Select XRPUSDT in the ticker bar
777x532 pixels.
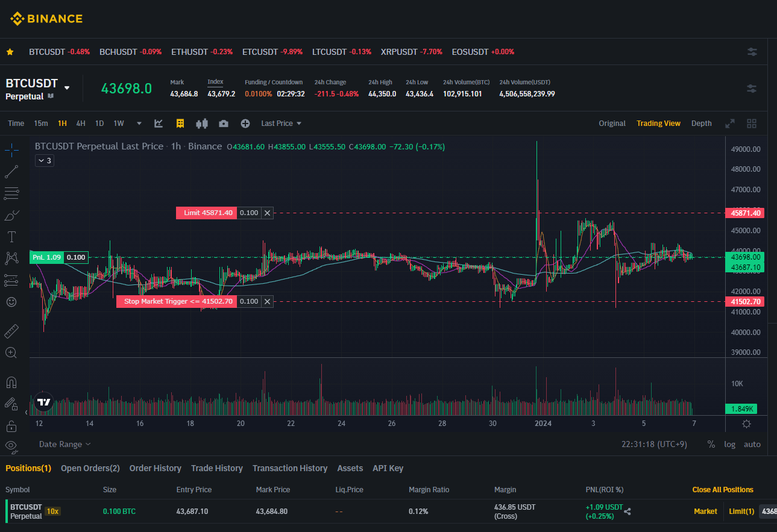[x=412, y=52]
